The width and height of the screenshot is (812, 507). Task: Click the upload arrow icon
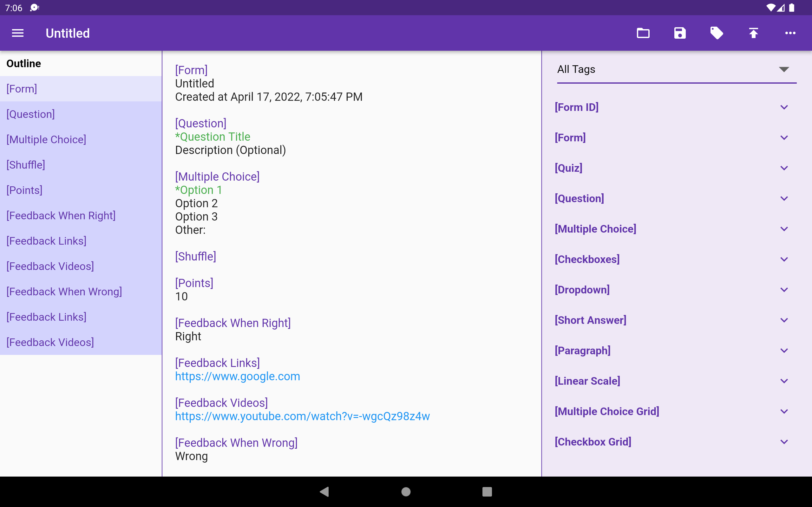click(754, 33)
